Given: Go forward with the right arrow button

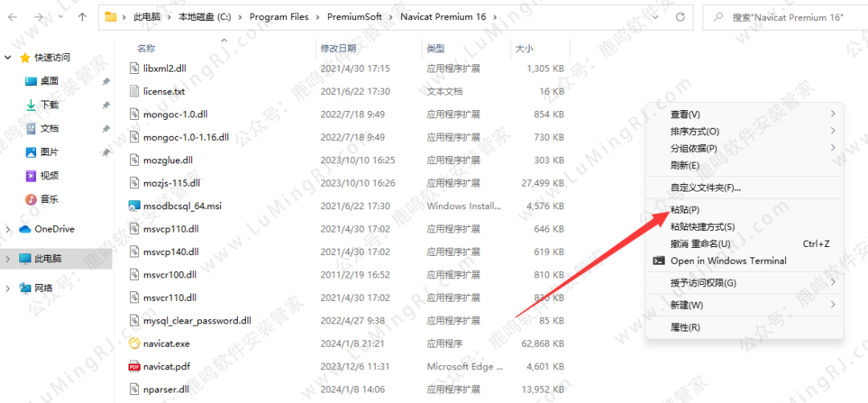Looking at the screenshot, I should pos(38,17).
